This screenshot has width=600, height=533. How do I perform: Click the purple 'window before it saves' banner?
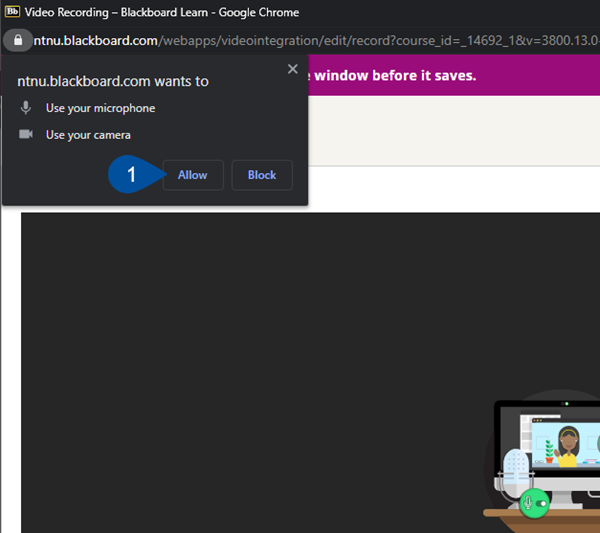[x=454, y=75]
